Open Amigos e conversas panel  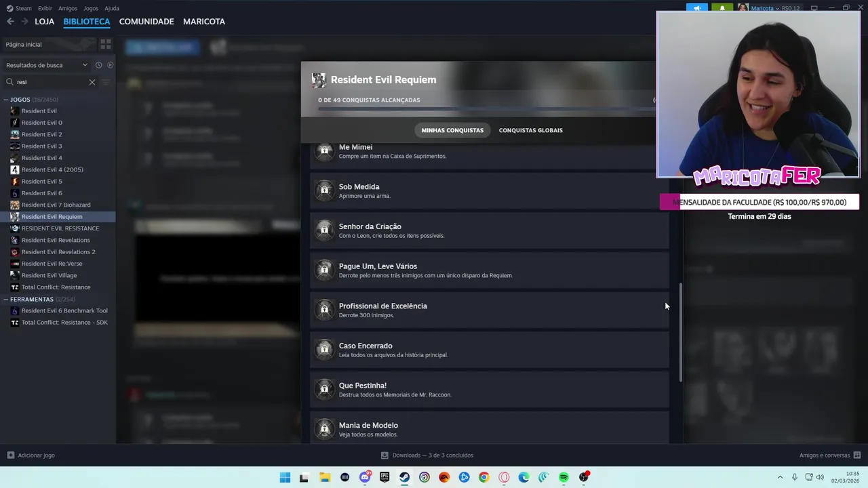(829, 455)
